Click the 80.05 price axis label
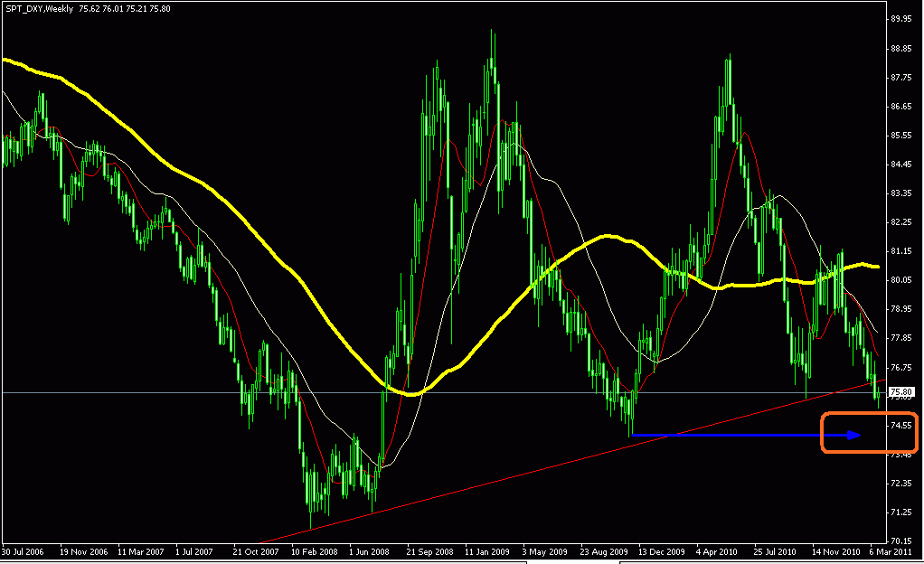This screenshot has width=924, height=564. 901,279
